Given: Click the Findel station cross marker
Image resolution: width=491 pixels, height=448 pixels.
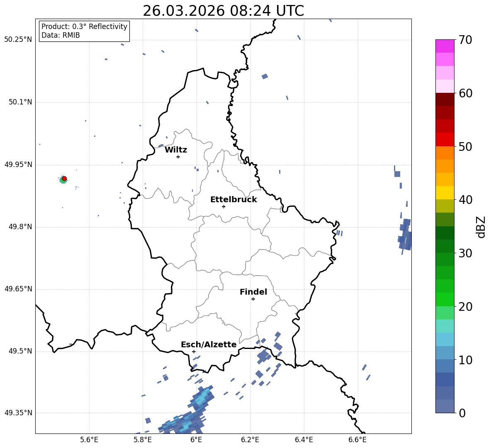Looking at the screenshot, I should (253, 299).
